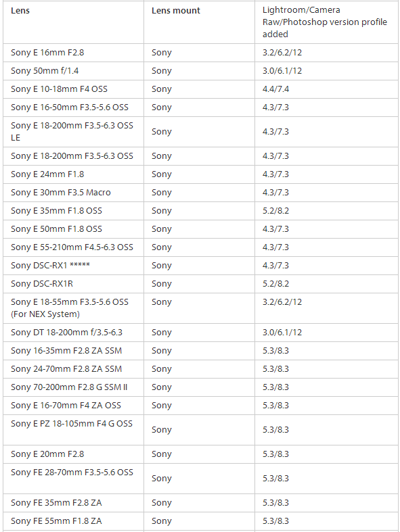
Task: Click Sony E 30mm F3.5 Macro
Action: pos(60,193)
